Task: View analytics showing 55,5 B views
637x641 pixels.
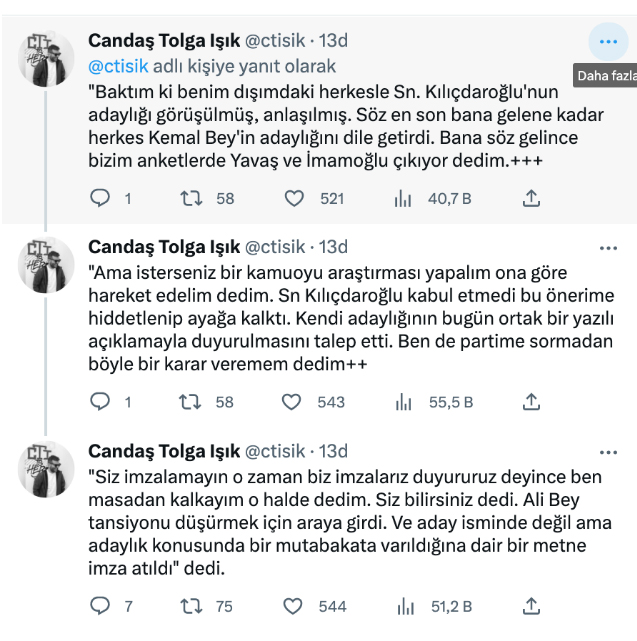Action: [404, 402]
